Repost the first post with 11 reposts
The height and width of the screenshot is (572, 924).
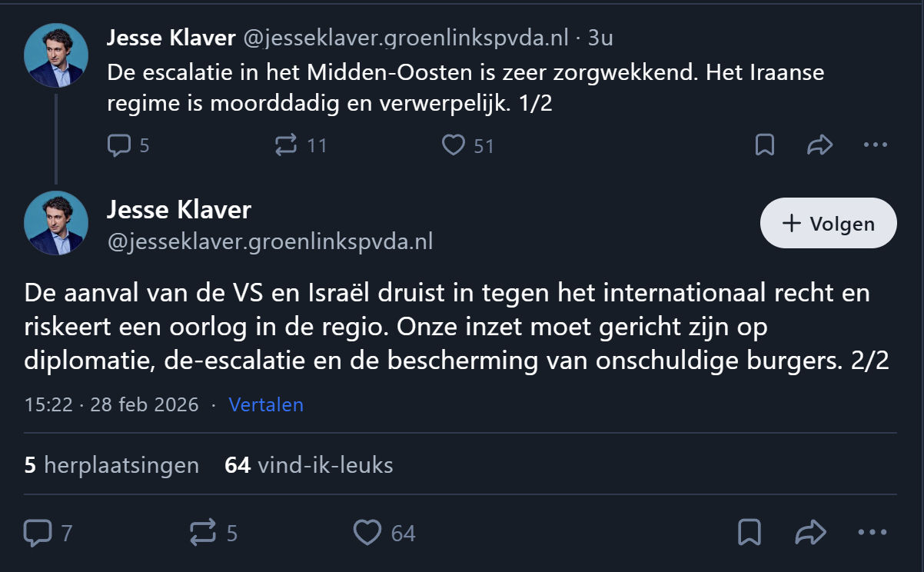pos(286,145)
